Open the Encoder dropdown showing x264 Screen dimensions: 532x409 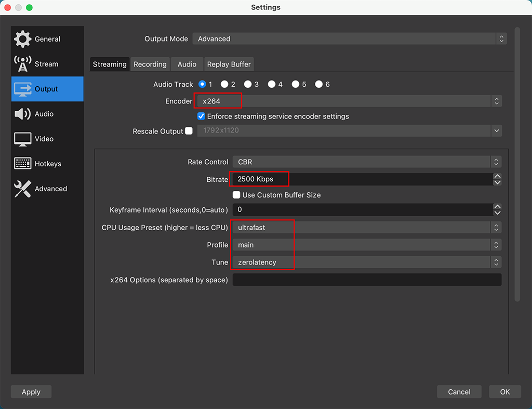[350, 101]
